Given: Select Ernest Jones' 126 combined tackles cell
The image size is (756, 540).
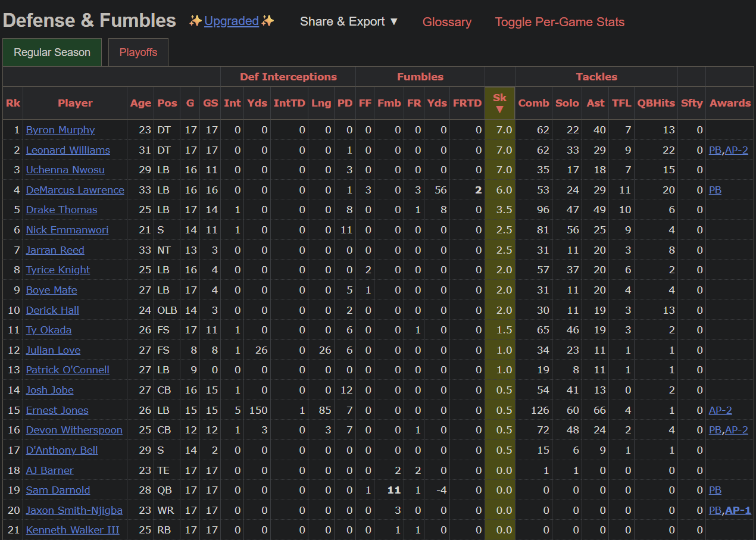Looking at the screenshot, I should click(x=533, y=410).
